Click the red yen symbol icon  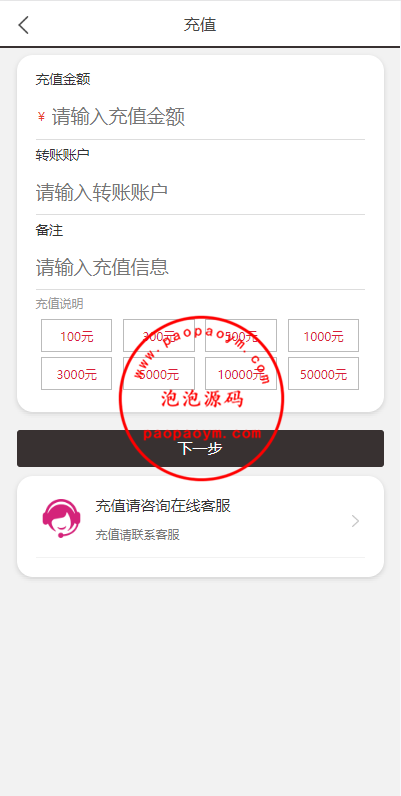tap(41, 117)
